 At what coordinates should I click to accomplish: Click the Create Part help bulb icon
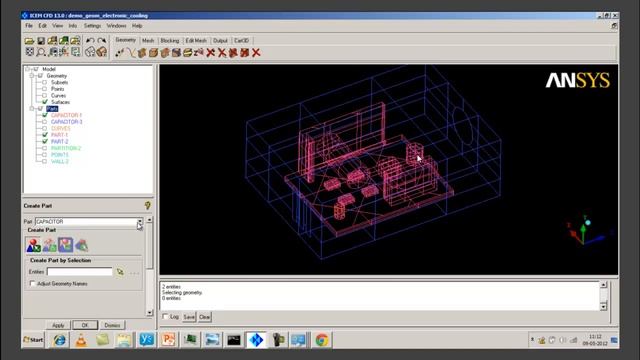tap(147, 206)
